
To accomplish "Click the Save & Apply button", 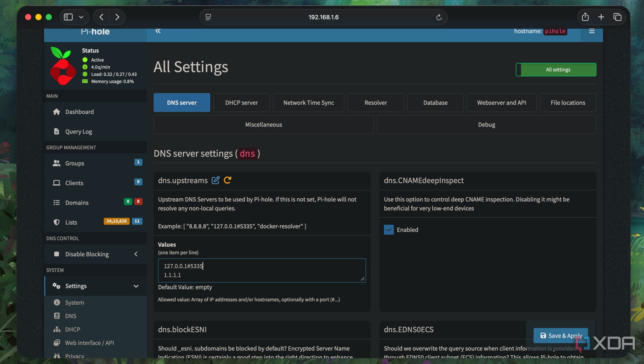I will 561,336.
